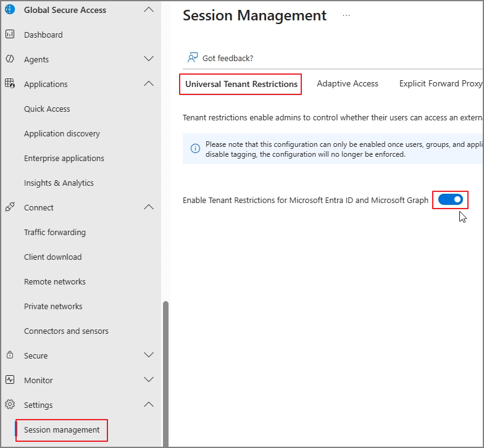Collapse the Global Secure Access section chevron
This screenshot has width=484, height=448.
click(149, 10)
